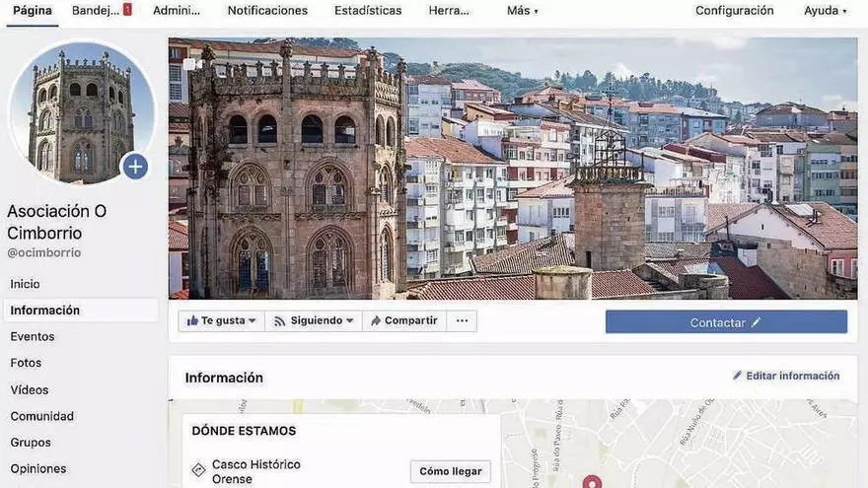868x488 pixels.
Task: Open the three-dots more options button
Action: pyautogui.click(x=461, y=320)
